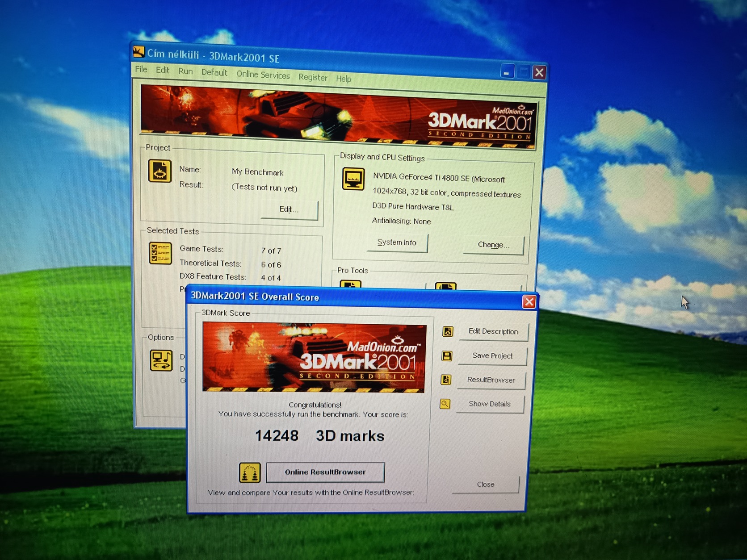
Task: Minimize the 3DMark2001 SE main window
Action: click(507, 71)
